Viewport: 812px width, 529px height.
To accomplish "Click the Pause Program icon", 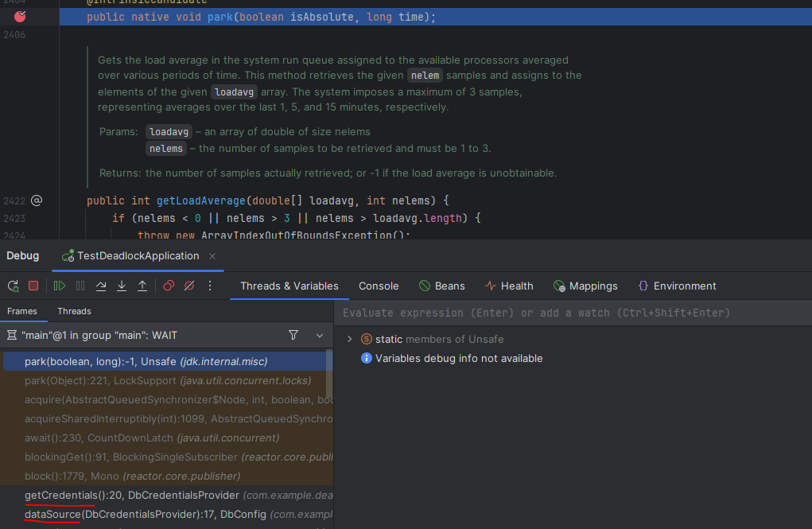I will 80,286.
